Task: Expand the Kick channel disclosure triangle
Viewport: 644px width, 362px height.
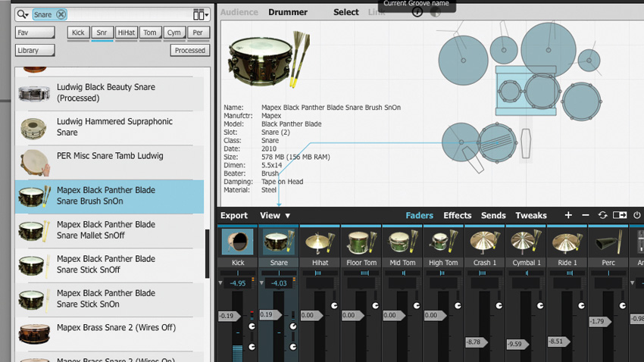Action: pyautogui.click(x=220, y=283)
